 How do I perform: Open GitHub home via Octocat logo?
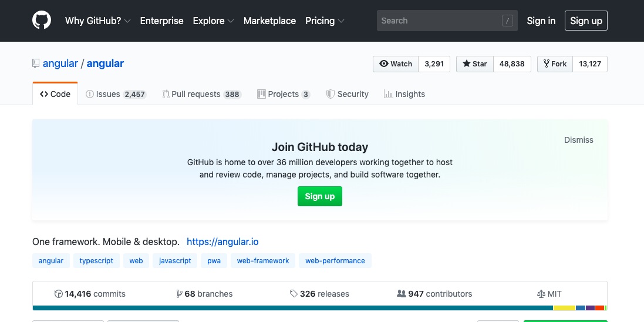click(42, 20)
